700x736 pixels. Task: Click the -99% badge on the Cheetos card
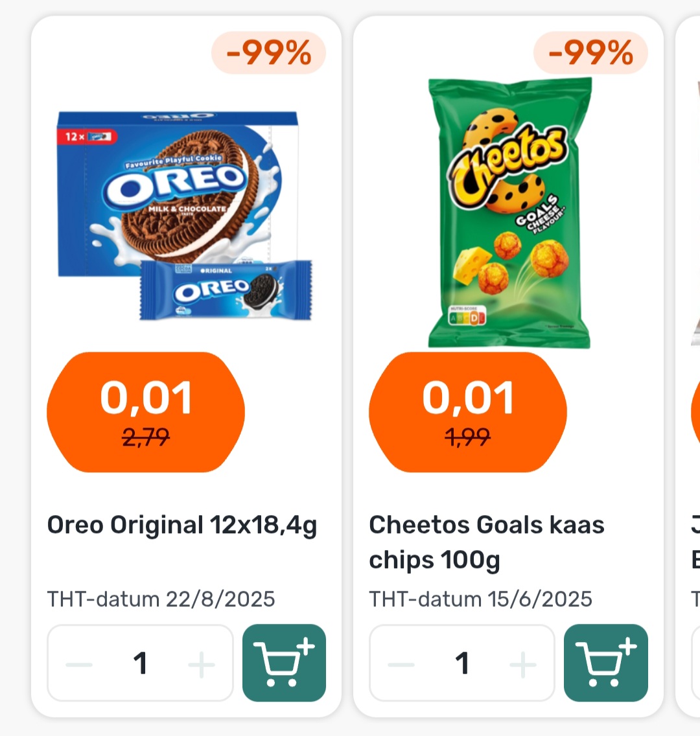tap(590, 53)
